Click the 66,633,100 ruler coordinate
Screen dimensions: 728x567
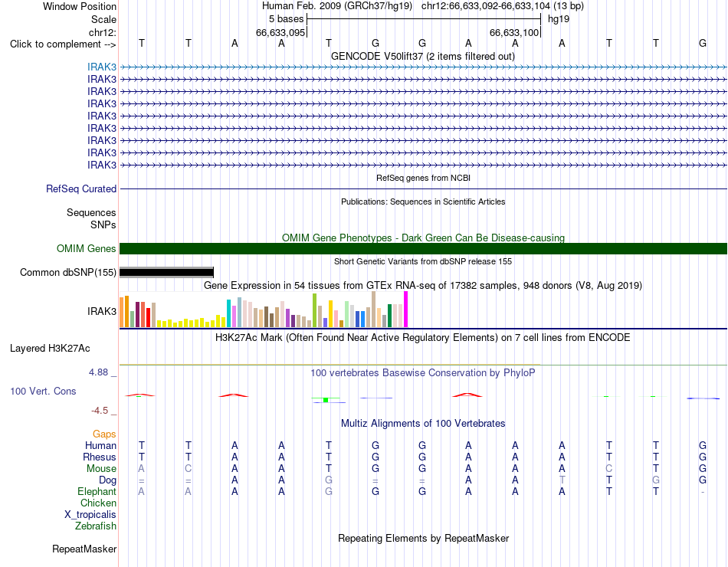click(514, 33)
